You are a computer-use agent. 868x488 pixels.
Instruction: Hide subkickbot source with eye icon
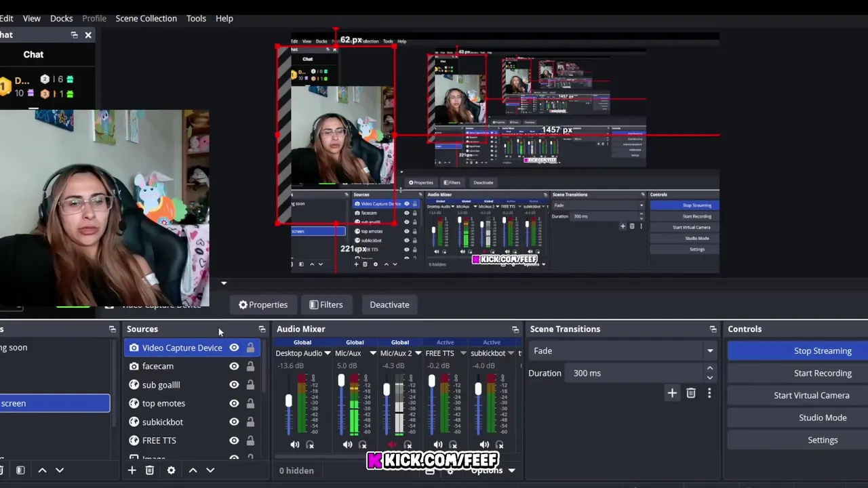pyautogui.click(x=234, y=422)
